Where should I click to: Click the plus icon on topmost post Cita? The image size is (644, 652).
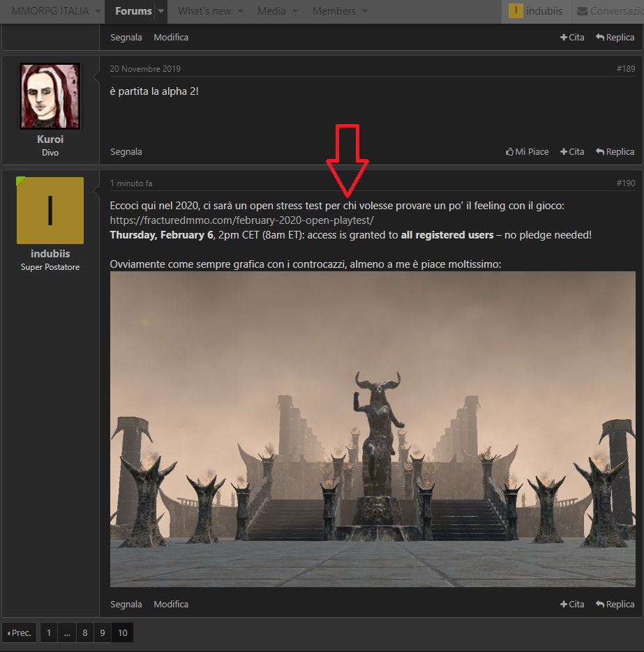point(564,38)
